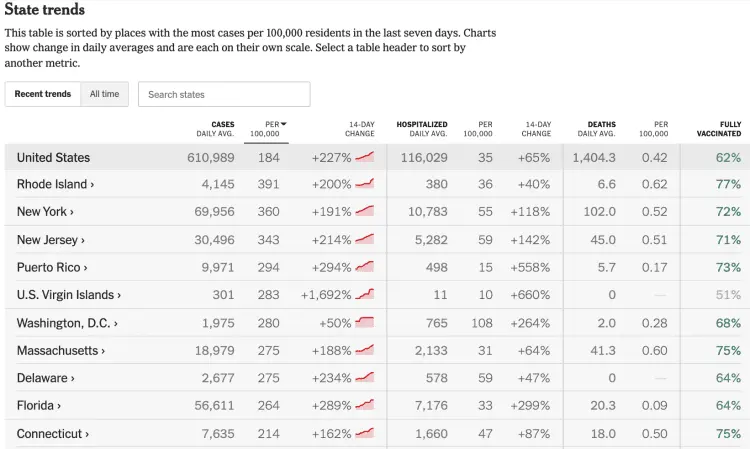Sort table by Fully Vaccinated header

tap(719, 129)
